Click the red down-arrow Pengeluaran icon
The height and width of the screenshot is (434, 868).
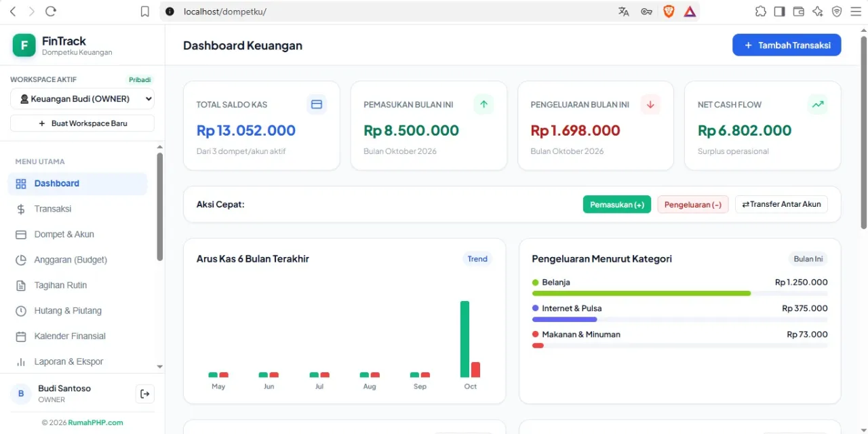tap(650, 104)
